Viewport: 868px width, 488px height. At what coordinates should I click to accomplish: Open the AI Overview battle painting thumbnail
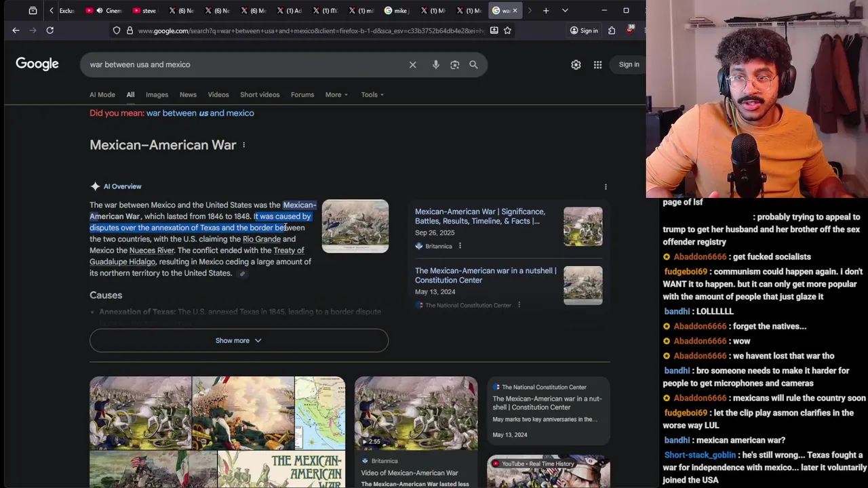click(355, 226)
